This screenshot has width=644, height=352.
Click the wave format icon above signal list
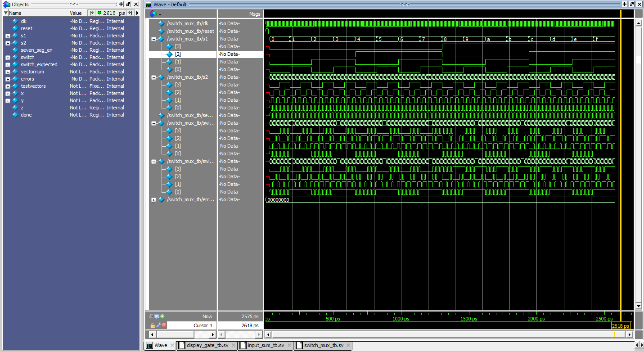153,14
